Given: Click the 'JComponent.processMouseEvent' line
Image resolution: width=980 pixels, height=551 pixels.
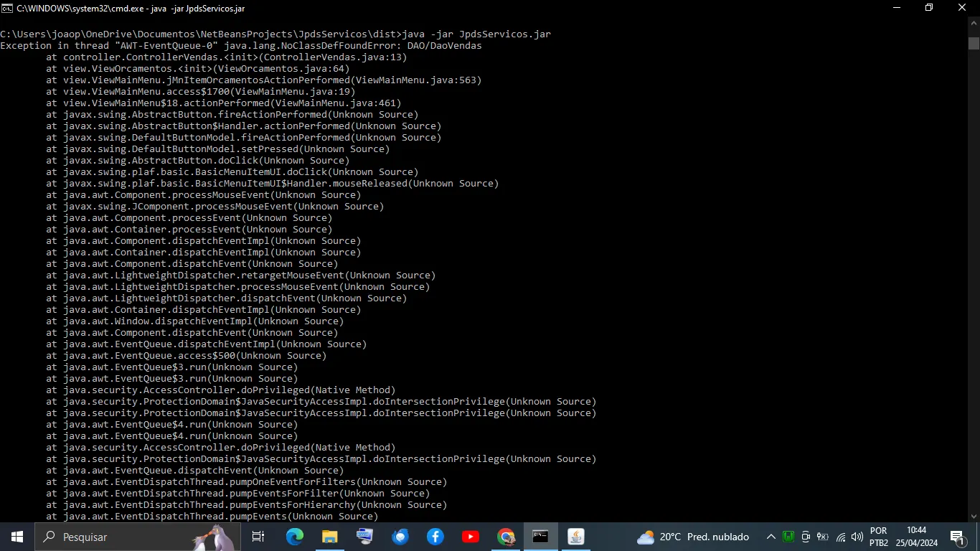Looking at the screenshot, I should click(x=215, y=207).
